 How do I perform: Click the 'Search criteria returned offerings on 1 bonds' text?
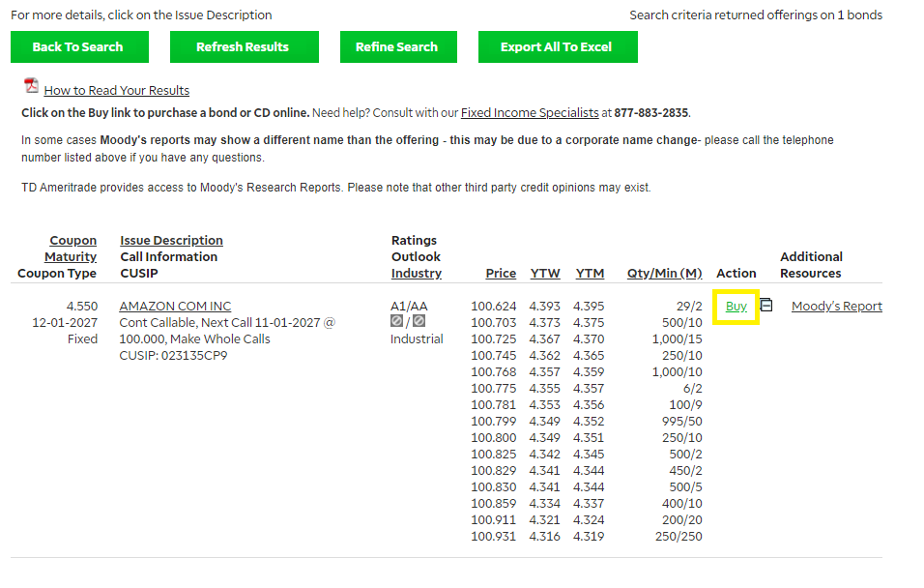[x=756, y=15]
